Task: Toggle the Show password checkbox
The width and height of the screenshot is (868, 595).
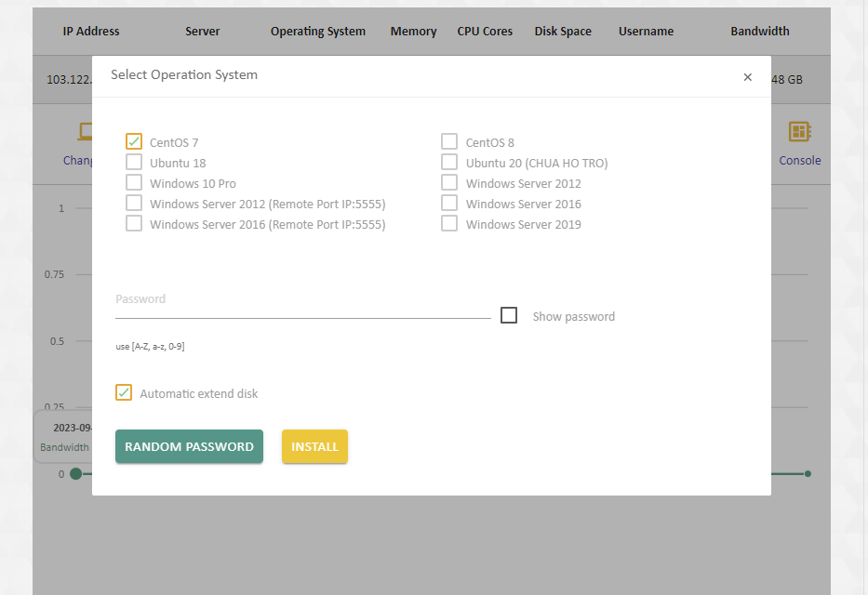Action: pos(509,316)
